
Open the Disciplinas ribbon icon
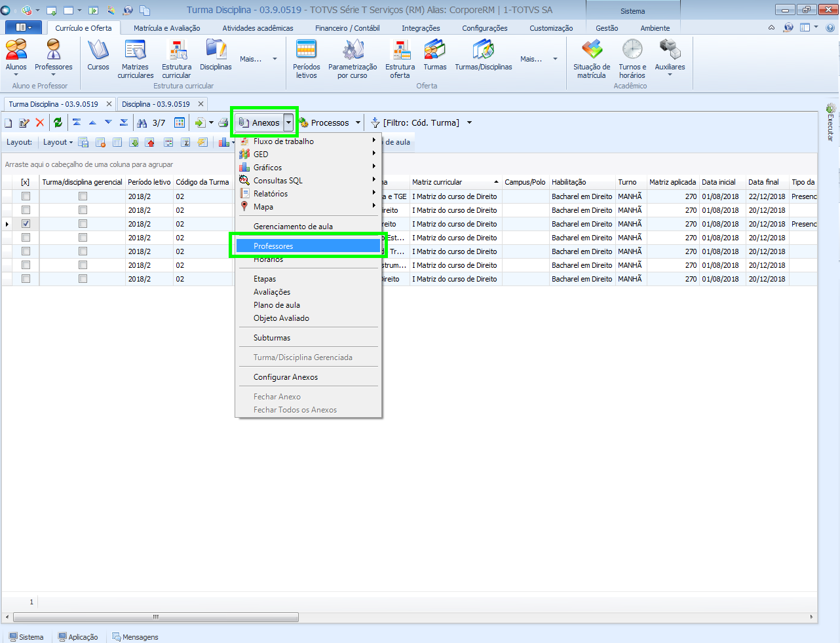pyautogui.click(x=216, y=54)
